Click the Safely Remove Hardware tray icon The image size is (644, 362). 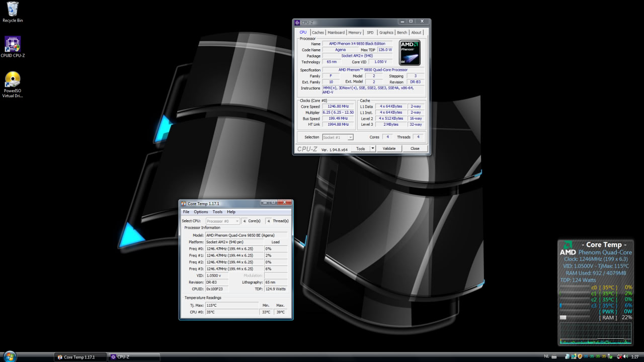pyautogui.click(x=610, y=356)
